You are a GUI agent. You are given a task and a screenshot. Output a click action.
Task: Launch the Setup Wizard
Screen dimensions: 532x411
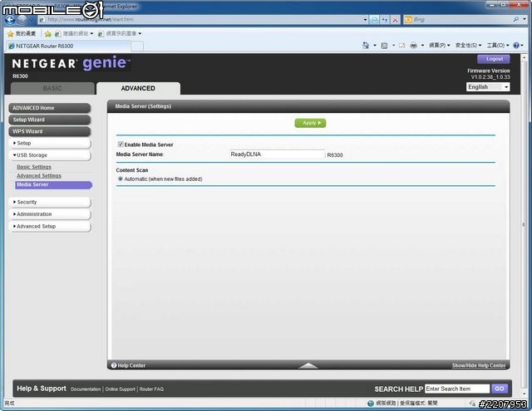(50, 120)
